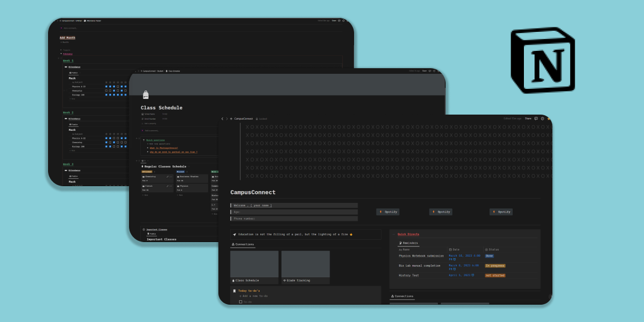Viewport: 644px width, 322px height.
Task: Toggle first checkbox in Week 1 Chemistry row
Action: (x=106, y=91)
